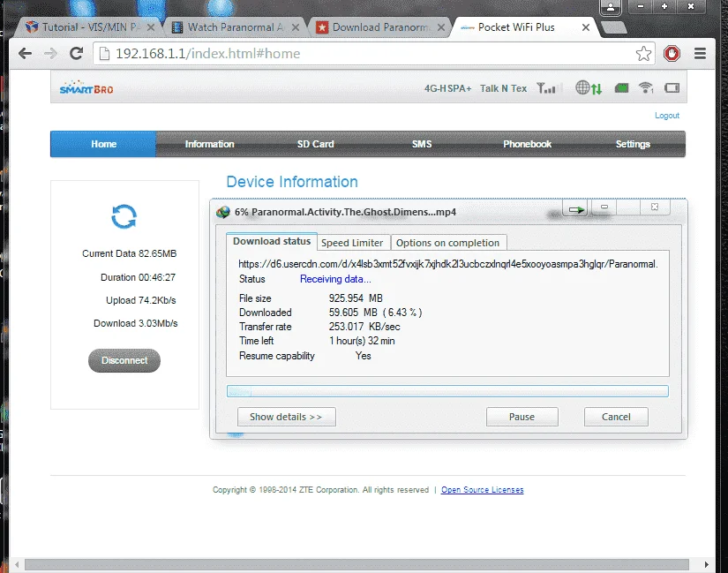
Task: Click the horizontal scrollbar at the bottom
Action: tap(356, 565)
